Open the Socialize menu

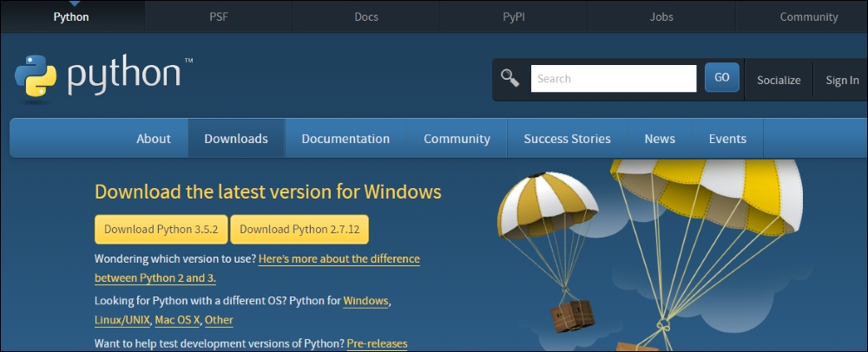coord(779,80)
